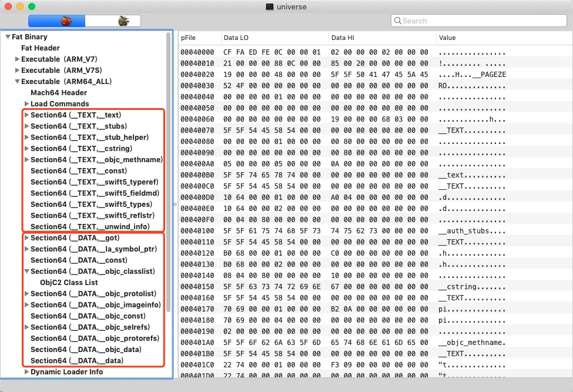Click the universe file icon in title bar
Image resolution: width=573 pixels, height=392 pixels.
[269, 6]
